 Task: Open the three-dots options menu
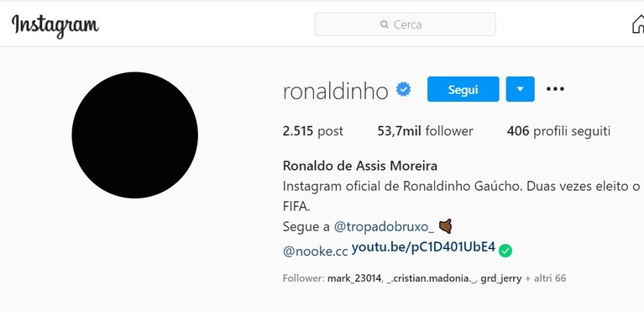(555, 89)
